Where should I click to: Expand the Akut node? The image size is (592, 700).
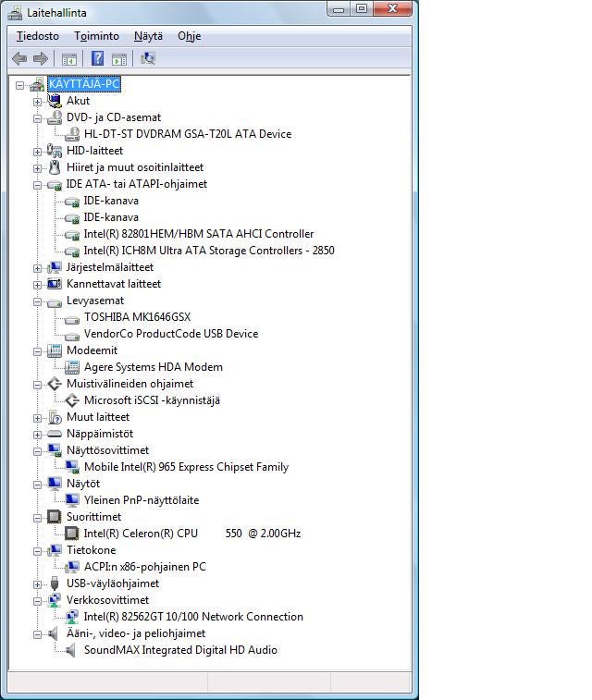point(38,102)
